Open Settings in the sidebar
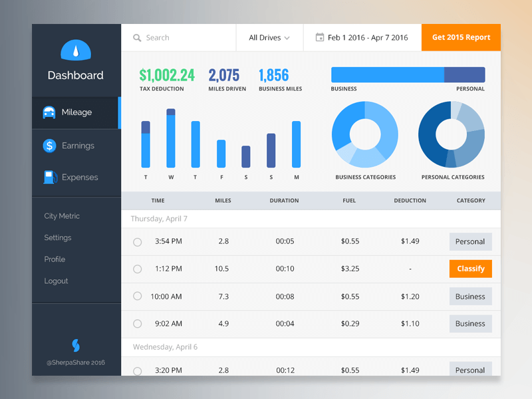 58,237
